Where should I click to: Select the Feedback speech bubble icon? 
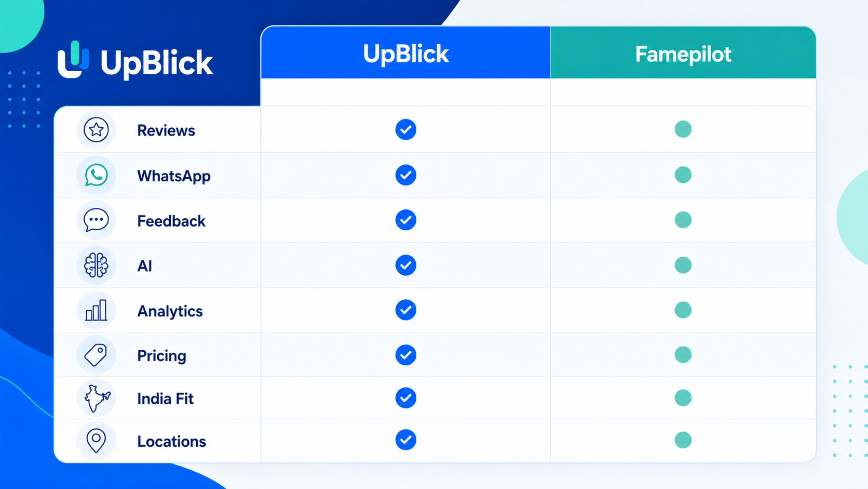(x=96, y=220)
